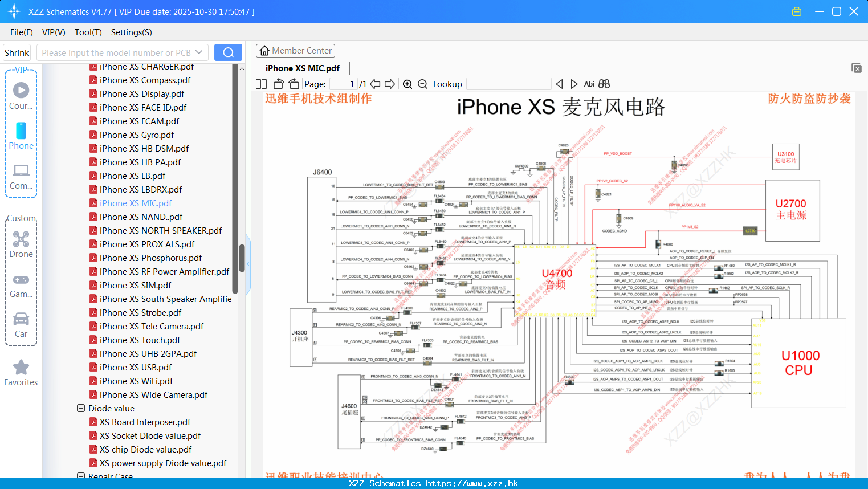The width and height of the screenshot is (868, 489).
Task: Open XS Board Interposer.pdf
Action: tap(145, 422)
